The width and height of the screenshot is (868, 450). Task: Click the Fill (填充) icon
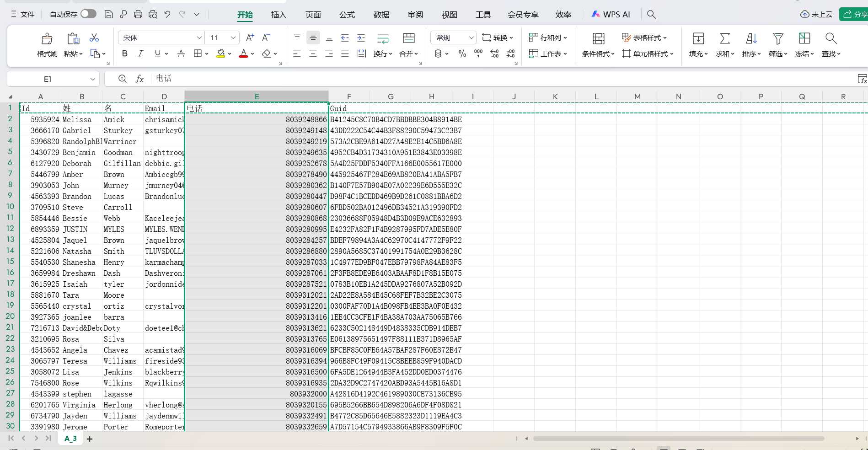coord(698,38)
